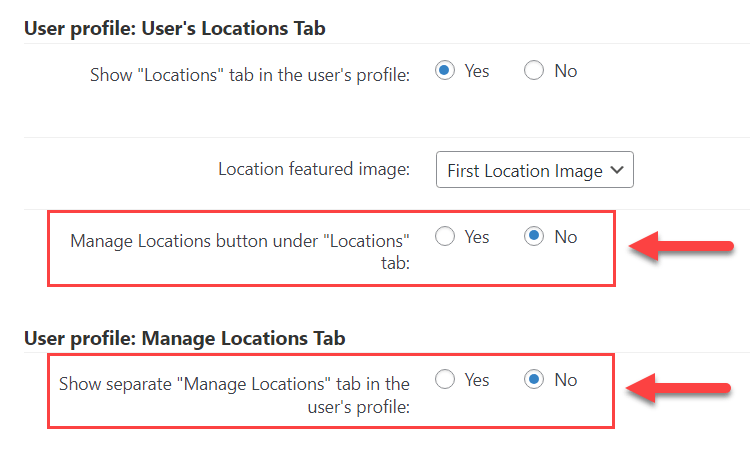Enable separate "Manage Locations" tab with Yes radio
Viewport: 750px width, 450px height.
[x=445, y=380]
